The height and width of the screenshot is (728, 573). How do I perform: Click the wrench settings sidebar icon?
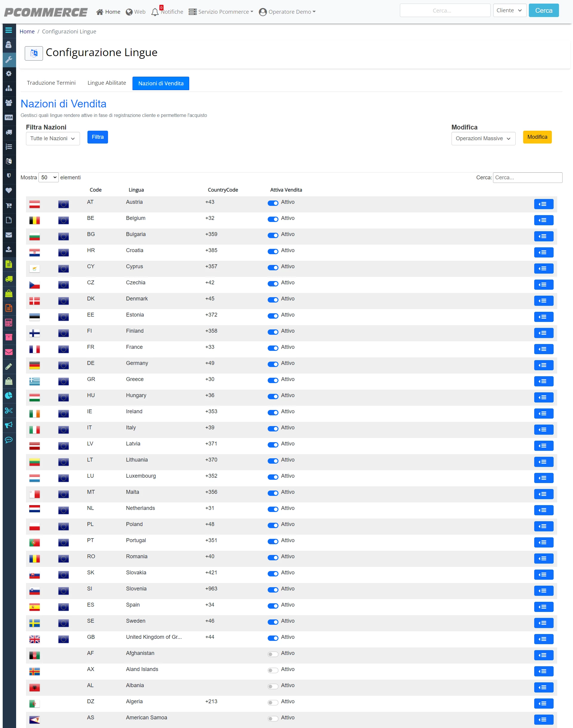point(9,60)
